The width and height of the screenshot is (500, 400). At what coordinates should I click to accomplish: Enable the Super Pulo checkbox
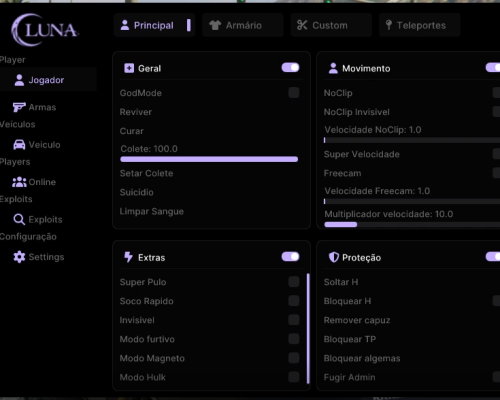click(x=294, y=282)
